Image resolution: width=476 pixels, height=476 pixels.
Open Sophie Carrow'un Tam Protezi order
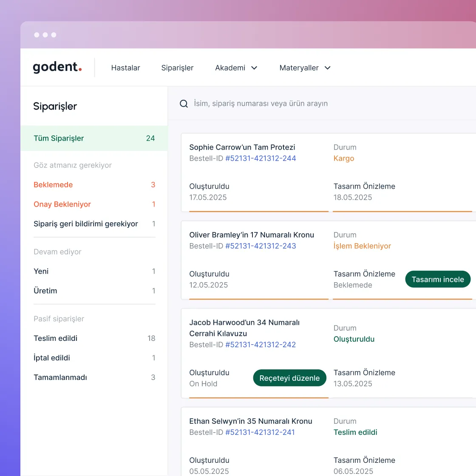(242, 147)
